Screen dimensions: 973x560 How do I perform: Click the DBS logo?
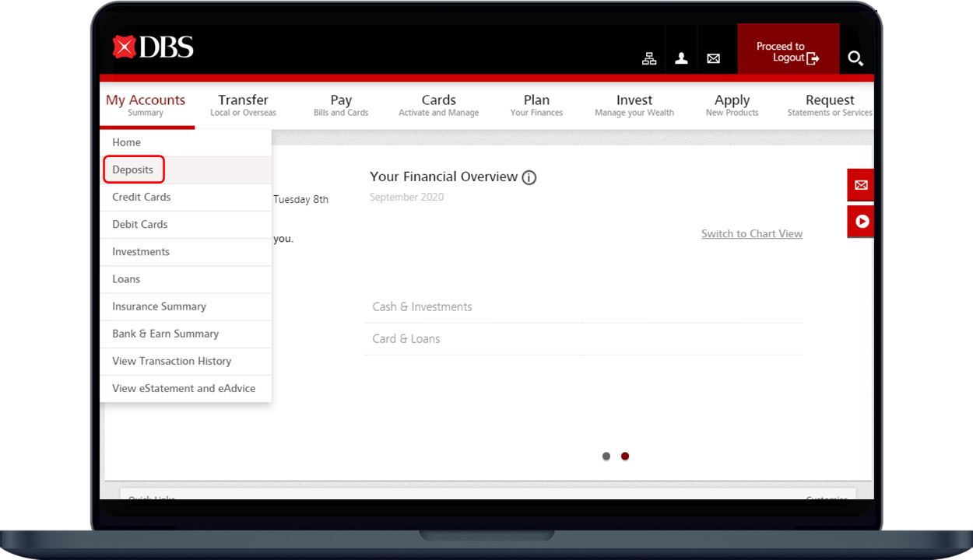point(153,47)
